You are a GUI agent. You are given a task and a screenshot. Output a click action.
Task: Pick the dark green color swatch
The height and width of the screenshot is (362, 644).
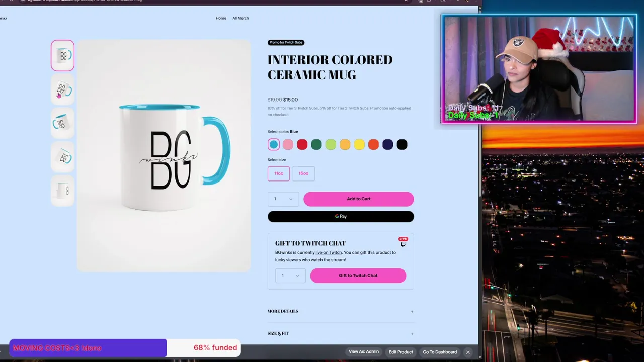coord(316,145)
